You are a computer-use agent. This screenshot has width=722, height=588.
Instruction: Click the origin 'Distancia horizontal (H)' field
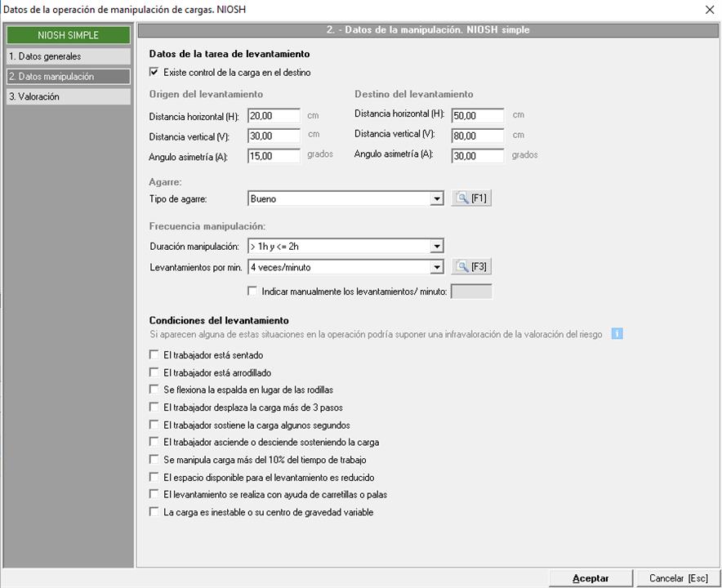pyautogui.click(x=274, y=116)
